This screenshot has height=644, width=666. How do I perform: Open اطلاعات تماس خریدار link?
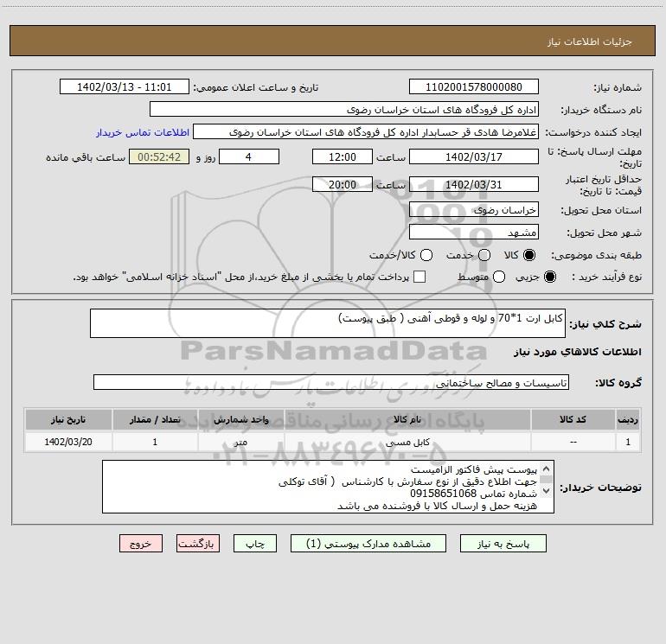click(143, 132)
